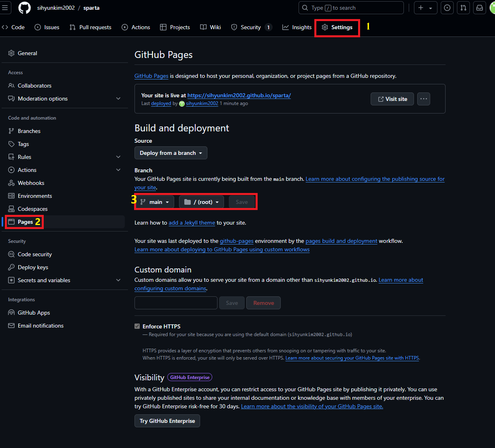Open Environments settings
Image resolution: width=495 pixels, height=448 pixels.
[x=65, y=196]
